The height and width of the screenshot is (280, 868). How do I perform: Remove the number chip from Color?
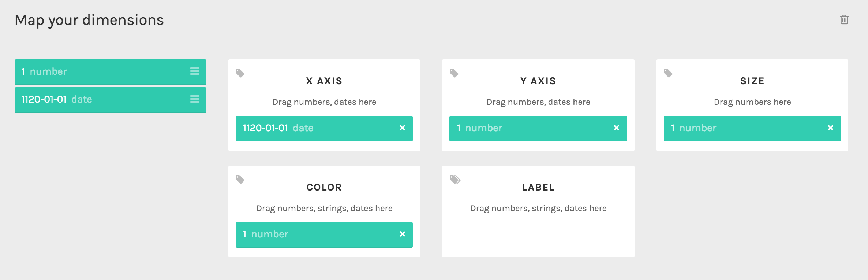tap(403, 234)
